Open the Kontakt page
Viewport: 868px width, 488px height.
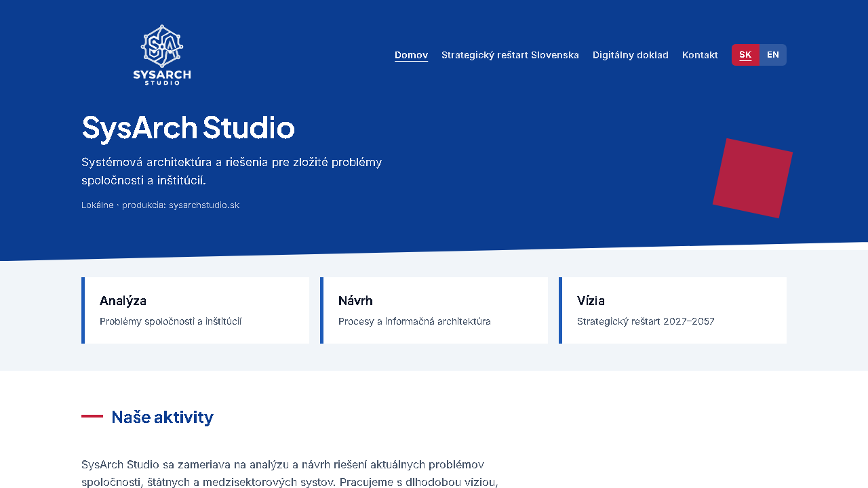(700, 55)
